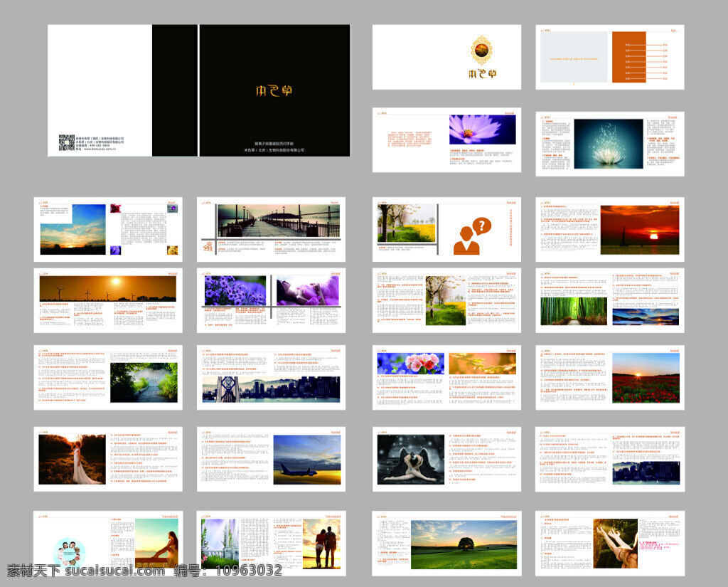Open the pink flowers on blue photo
Image resolution: width=728 pixels, height=587 pixels.
[410, 364]
